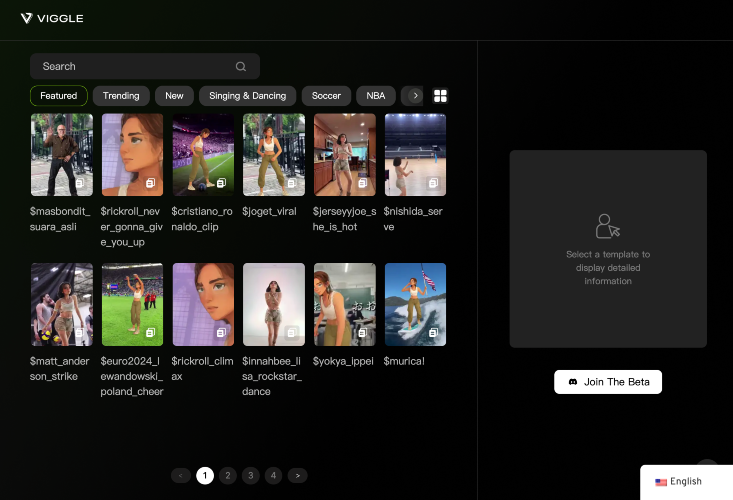The width and height of the screenshot is (733, 500).
Task: Click copy icon on $nishida_serve thumbnail
Action: pyautogui.click(x=433, y=183)
